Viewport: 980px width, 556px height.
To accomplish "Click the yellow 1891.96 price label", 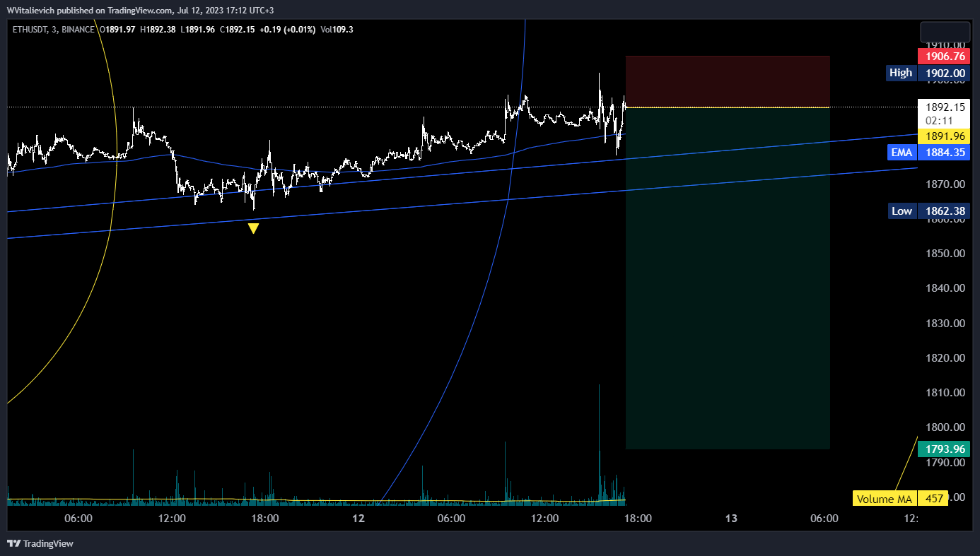I will 943,136.
